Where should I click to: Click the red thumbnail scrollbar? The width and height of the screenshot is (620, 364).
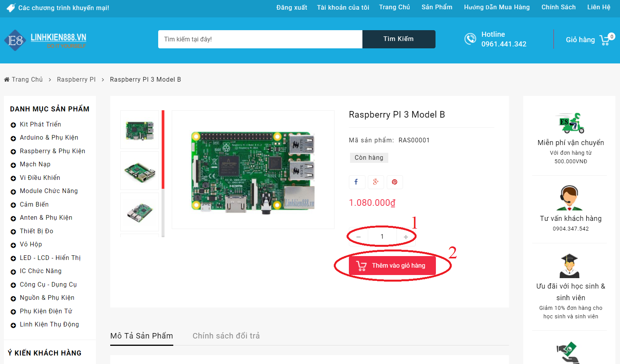(x=163, y=150)
